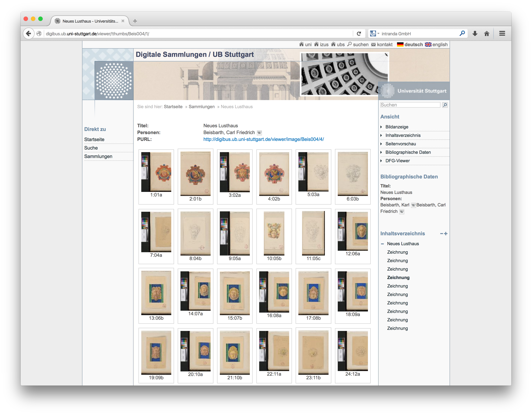Open Sammlungen in the breadcrumb
The image size is (532, 415).
202,107
